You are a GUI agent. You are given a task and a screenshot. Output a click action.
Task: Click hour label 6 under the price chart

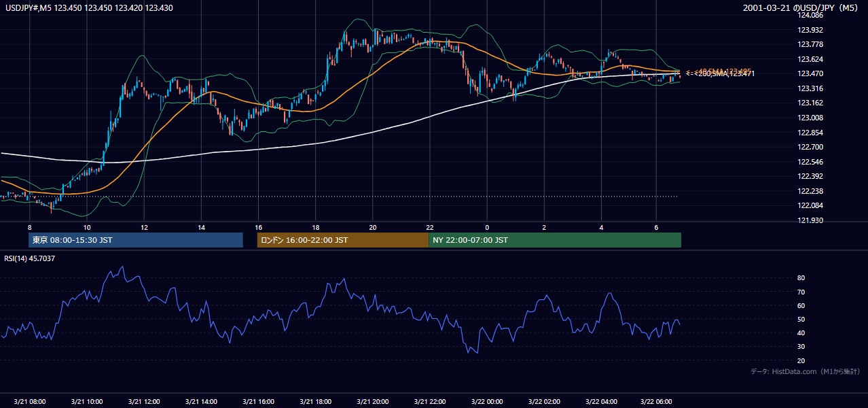[656, 227]
